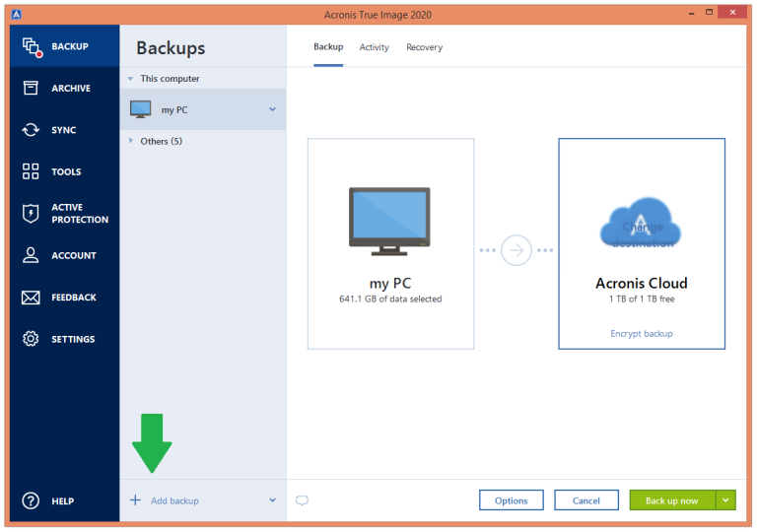Open the Backup section icon in sidebar
Image resolution: width=757 pixels, height=532 pixels.
32,46
